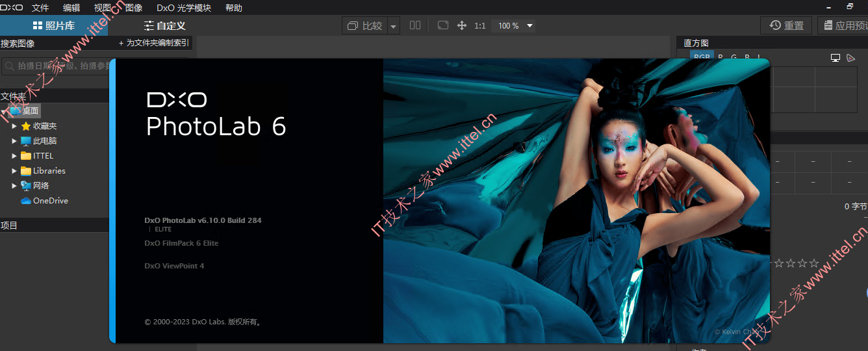The image size is (868, 351).
Task: Open the 比较 dropdown arrow
Action: pos(394,26)
